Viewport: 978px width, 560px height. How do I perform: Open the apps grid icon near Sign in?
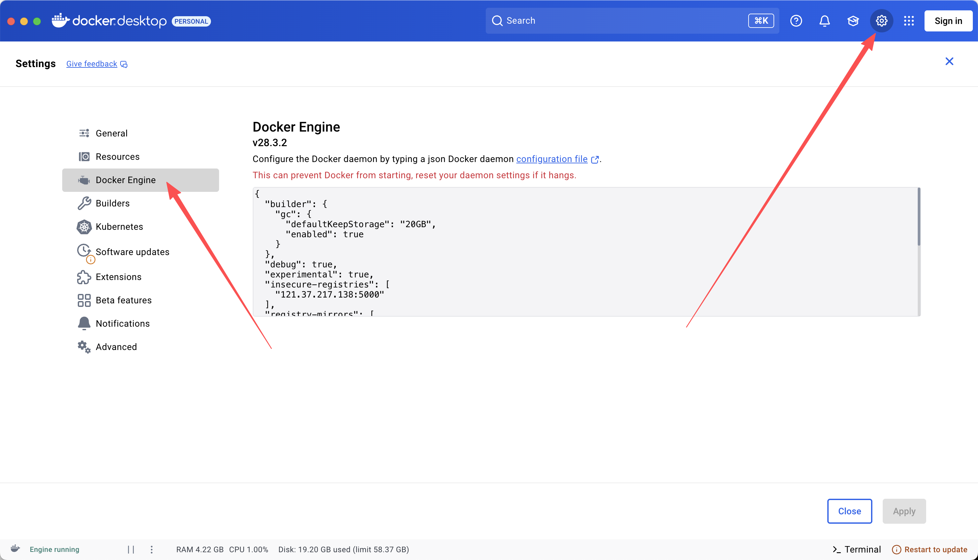point(909,20)
